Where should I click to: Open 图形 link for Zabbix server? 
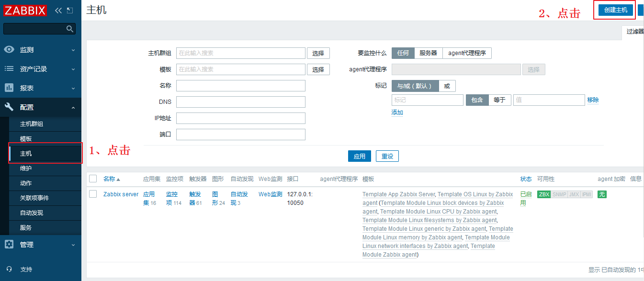coord(215,199)
